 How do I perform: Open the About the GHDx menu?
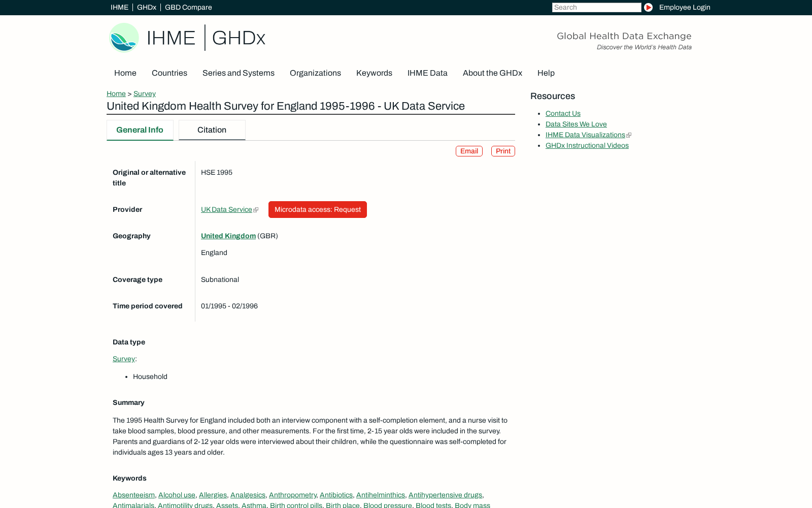[x=492, y=73]
